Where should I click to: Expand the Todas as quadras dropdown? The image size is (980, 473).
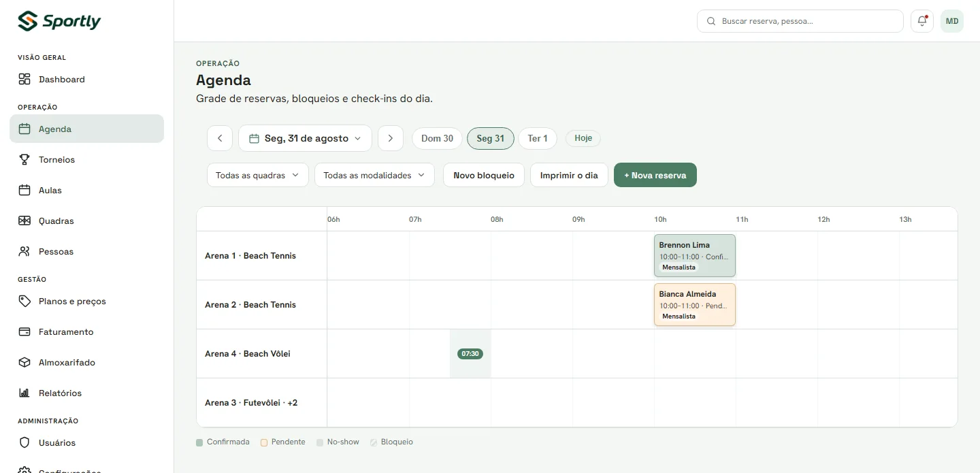pyautogui.click(x=258, y=175)
